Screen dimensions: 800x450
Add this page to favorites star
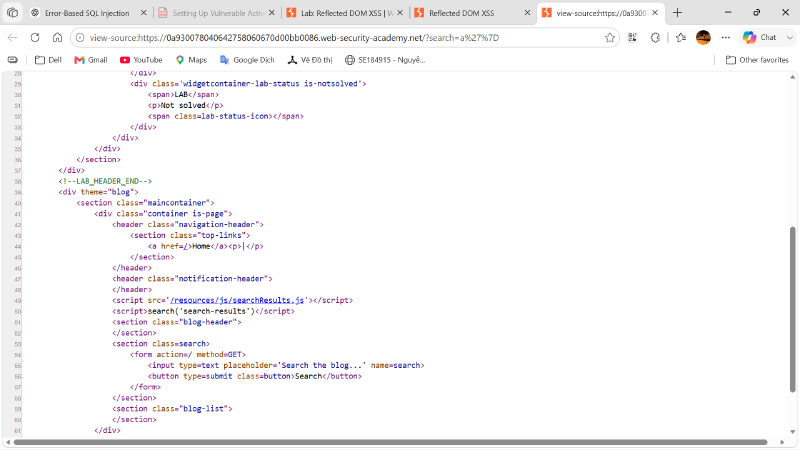tap(610, 38)
